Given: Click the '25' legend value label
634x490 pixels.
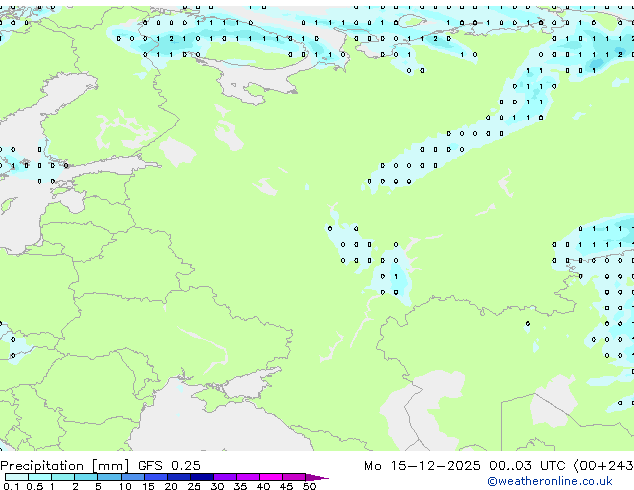Looking at the screenshot, I should [194, 486].
